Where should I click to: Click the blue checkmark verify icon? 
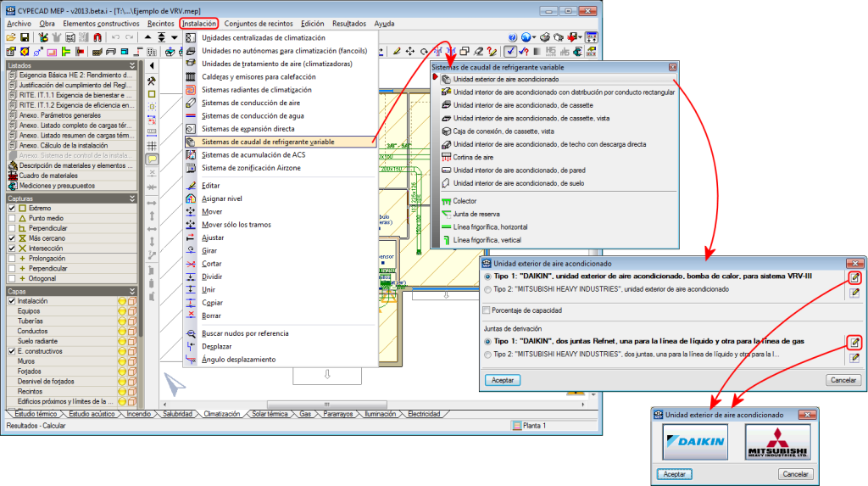pyautogui.click(x=510, y=52)
